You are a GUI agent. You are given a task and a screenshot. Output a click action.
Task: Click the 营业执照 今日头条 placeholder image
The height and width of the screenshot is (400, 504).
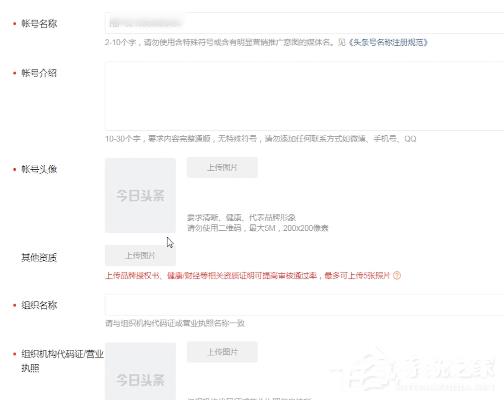pos(141,371)
